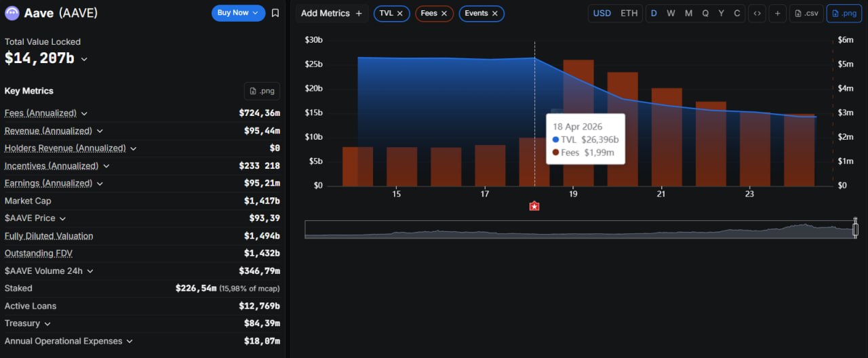Expand Annual Operational Expenses row
The image size is (868, 358).
(x=130, y=341)
